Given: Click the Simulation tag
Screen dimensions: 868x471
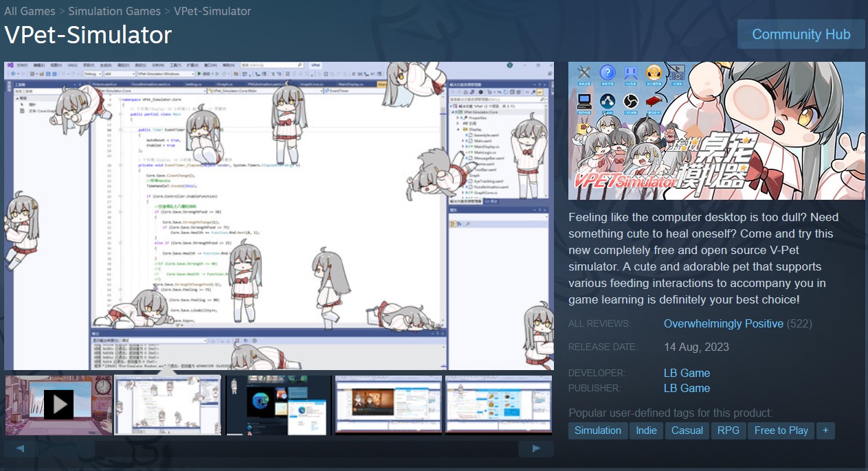Looking at the screenshot, I should click(598, 430).
